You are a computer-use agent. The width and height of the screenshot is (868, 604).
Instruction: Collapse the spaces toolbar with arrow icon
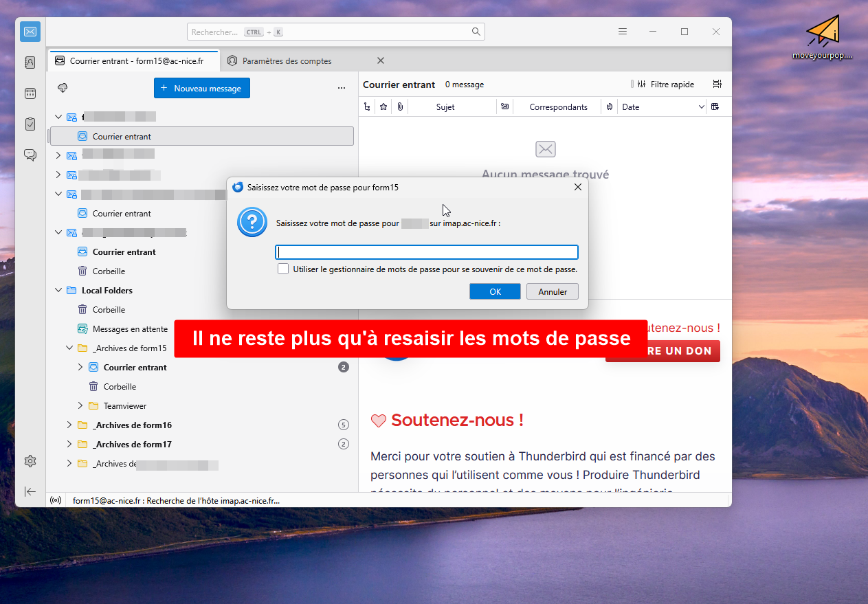click(30, 491)
